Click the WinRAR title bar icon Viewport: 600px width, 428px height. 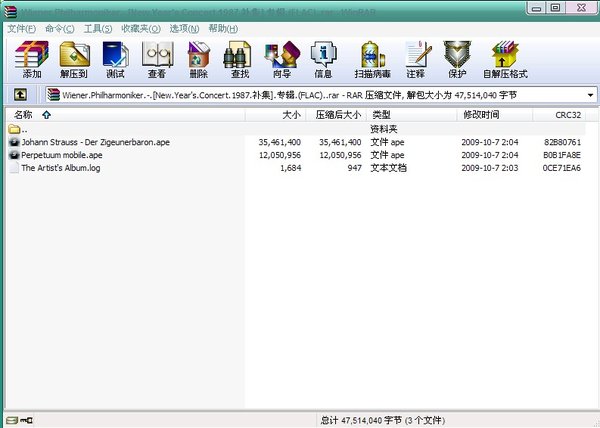(10, 12)
